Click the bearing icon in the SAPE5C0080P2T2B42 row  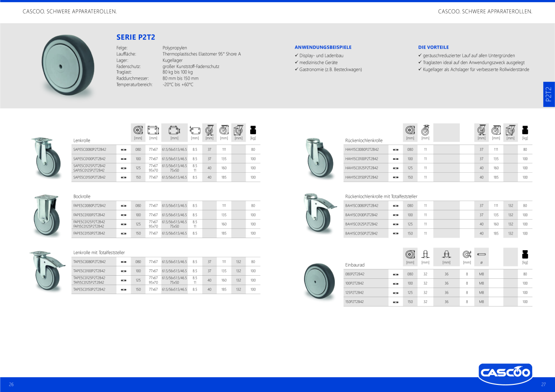click(124, 149)
